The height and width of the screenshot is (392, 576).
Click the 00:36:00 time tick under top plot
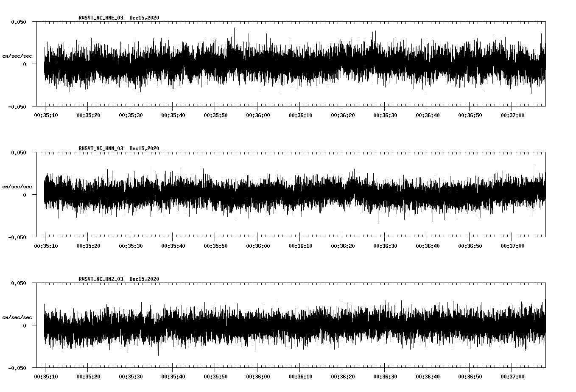point(257,115)
